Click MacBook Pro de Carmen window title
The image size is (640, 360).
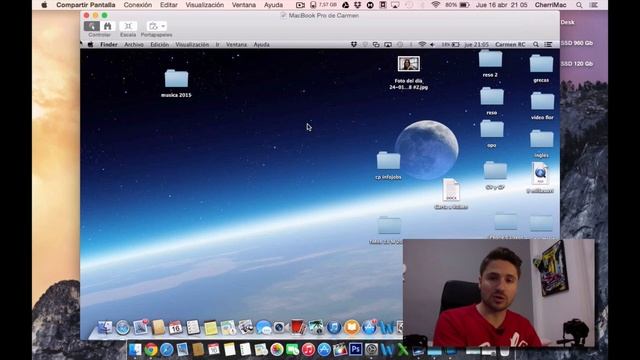click(324, 16)
